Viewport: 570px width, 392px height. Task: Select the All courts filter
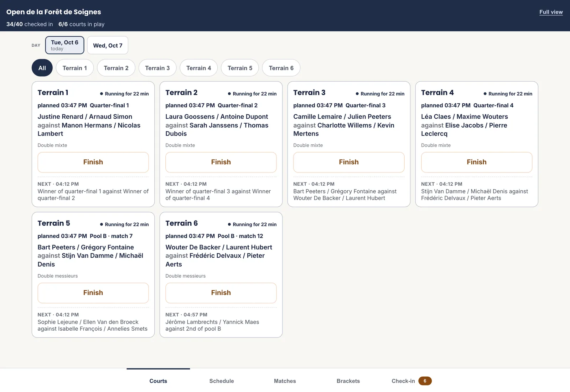(x=42, y=68)
